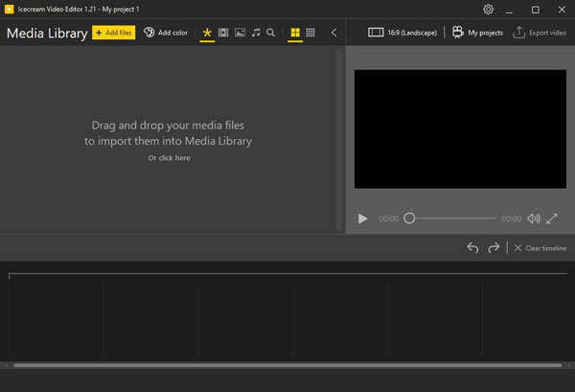The image size is (575, 392).
Task: Click Add color palette icon
Action: (149, 33)
